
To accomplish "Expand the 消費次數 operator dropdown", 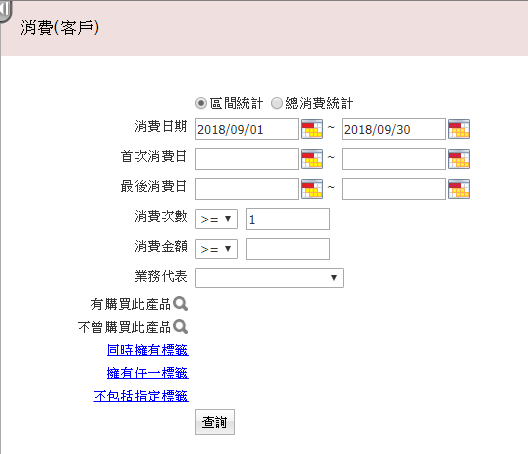I will point(216,219).
